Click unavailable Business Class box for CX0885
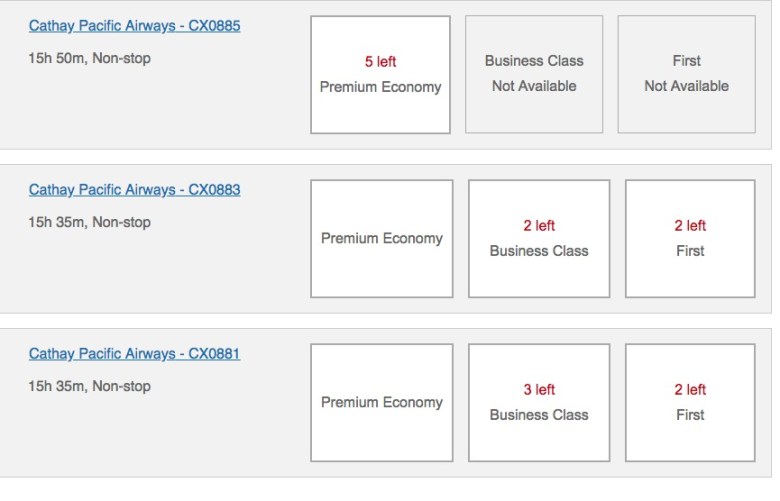The height and width of the screenshot is (501, 780). tap(534, 75)
